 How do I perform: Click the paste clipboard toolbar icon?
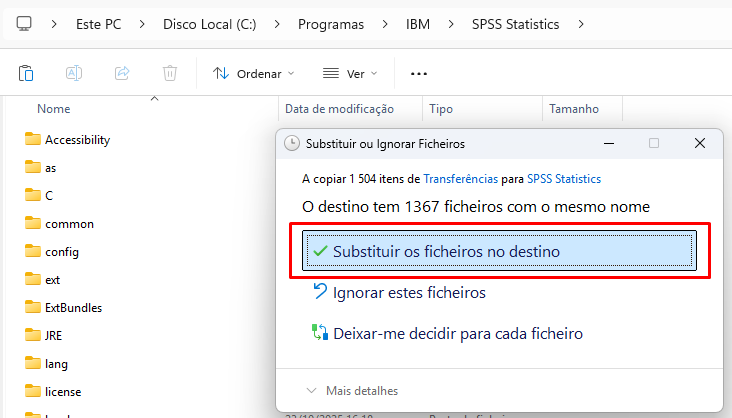click(27, 73)
